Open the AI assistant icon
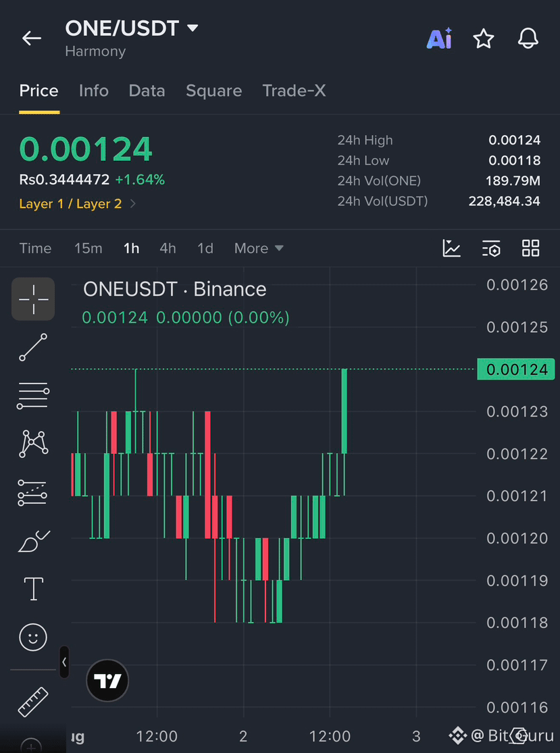The image size is (560, 753). point(439,38)
